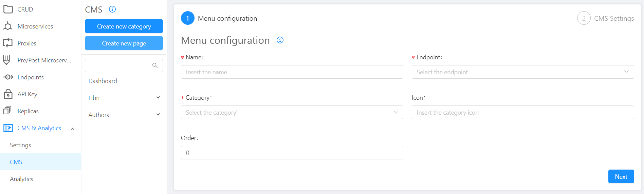Open the Endpoint dropdown
This screenshot has height=194, width=644.
pyautogui.click(x=522, y=72)
